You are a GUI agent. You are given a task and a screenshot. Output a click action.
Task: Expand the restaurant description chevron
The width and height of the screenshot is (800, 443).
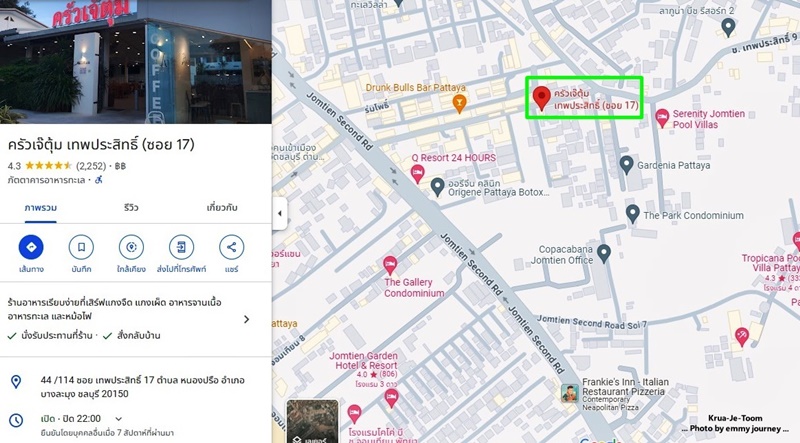click(x=246, y=319)
